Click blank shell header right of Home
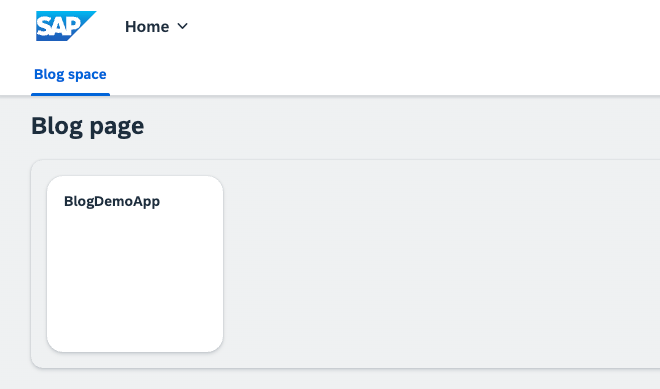 [421, 26]
